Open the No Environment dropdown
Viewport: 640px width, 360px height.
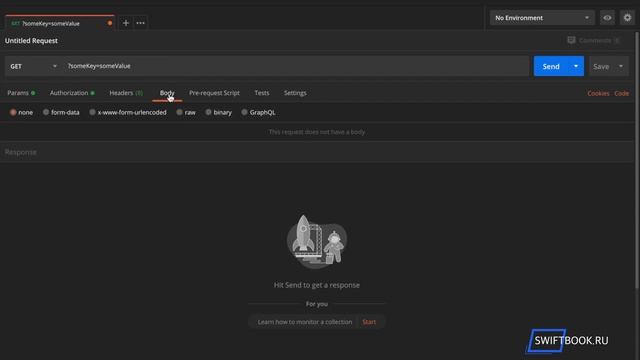click(542, 18)
